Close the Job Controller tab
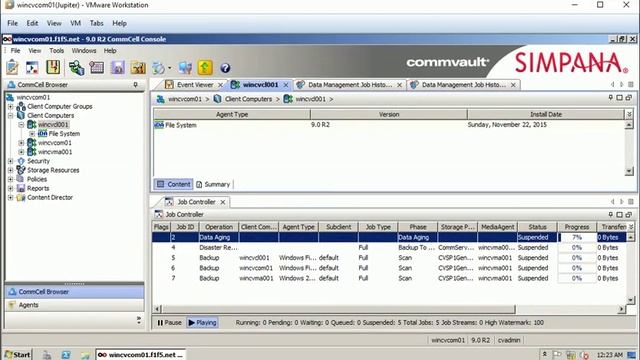This screenshot has height=360, width=640. click(223, 202)
